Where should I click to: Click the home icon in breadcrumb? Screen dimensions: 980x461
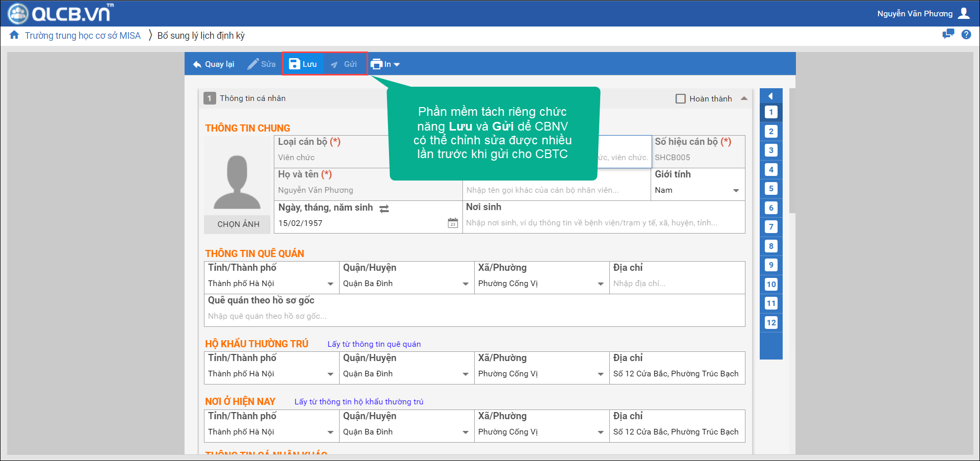14,35
